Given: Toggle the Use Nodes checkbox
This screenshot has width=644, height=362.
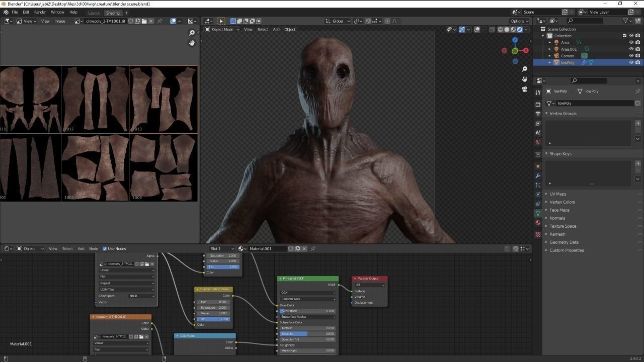Looking at the screenshot, I should [105, 248].
